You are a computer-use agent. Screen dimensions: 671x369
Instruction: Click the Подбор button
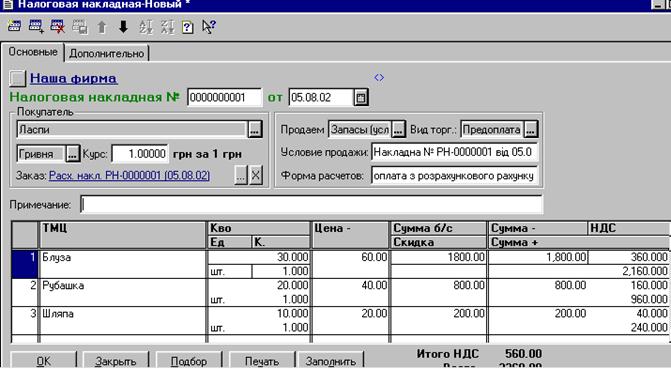click(x=189, y=360)
